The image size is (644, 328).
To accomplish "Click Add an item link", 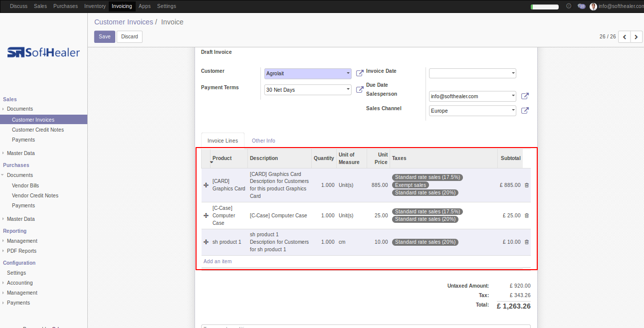I will point(217,261).
